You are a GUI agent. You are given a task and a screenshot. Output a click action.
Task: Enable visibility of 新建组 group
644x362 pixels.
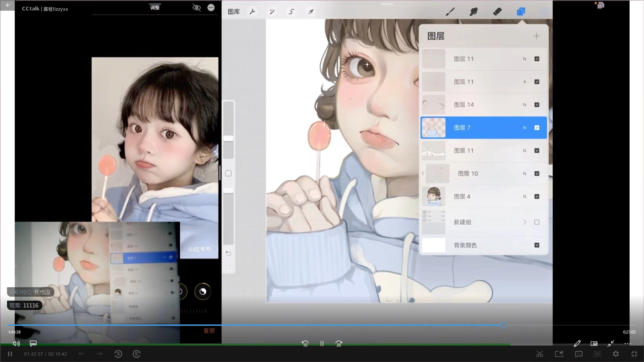537,222
